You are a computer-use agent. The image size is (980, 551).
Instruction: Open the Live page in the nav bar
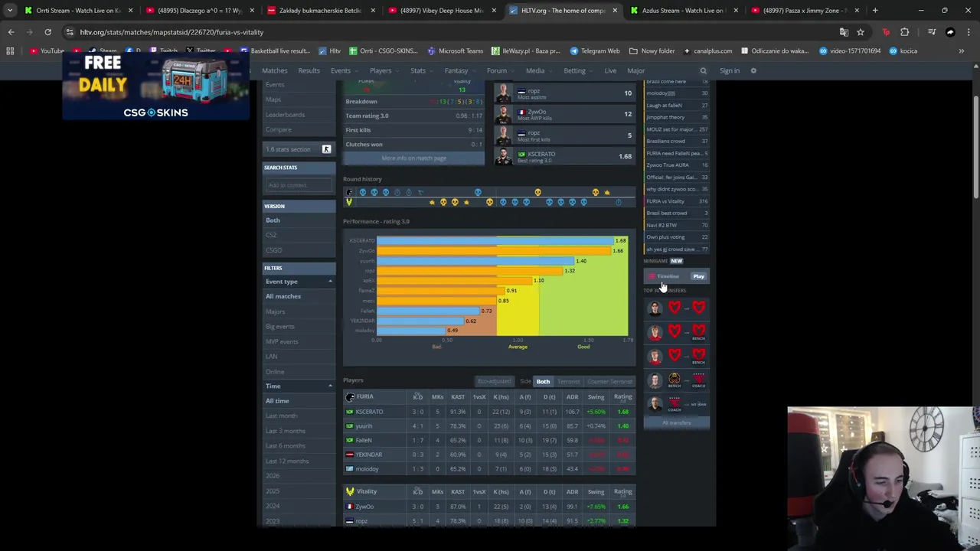610,70
